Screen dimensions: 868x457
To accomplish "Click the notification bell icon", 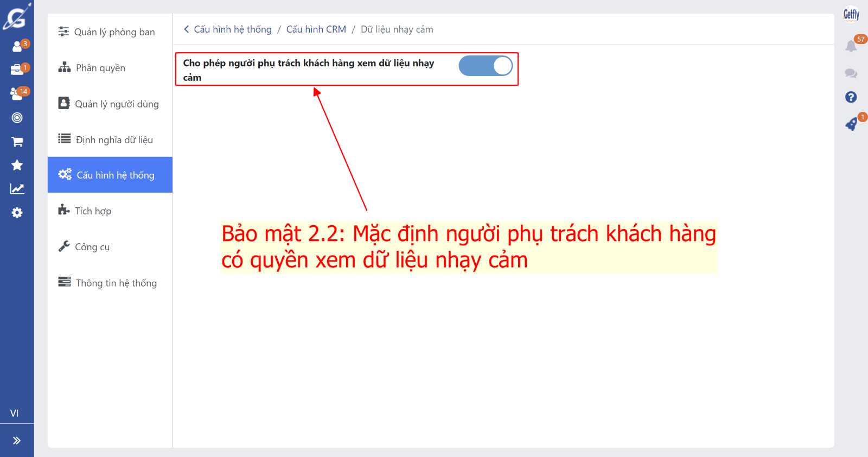I will tap(851, 46).
